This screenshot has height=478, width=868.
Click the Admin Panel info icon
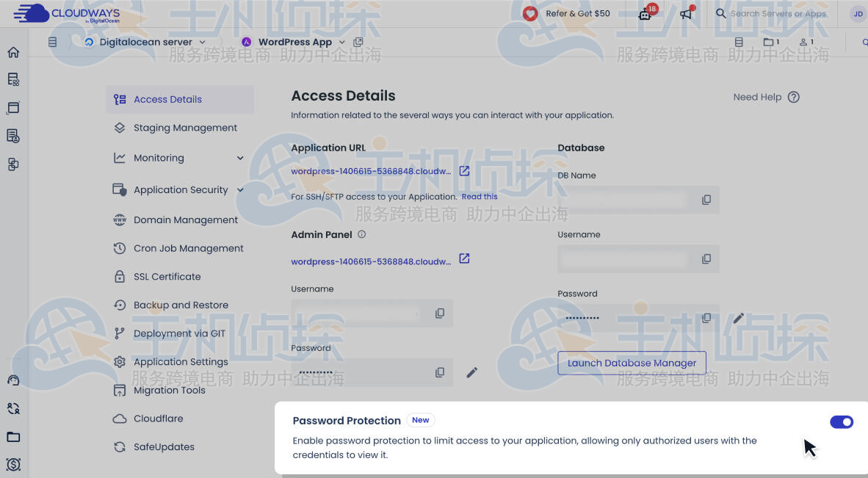361,234
